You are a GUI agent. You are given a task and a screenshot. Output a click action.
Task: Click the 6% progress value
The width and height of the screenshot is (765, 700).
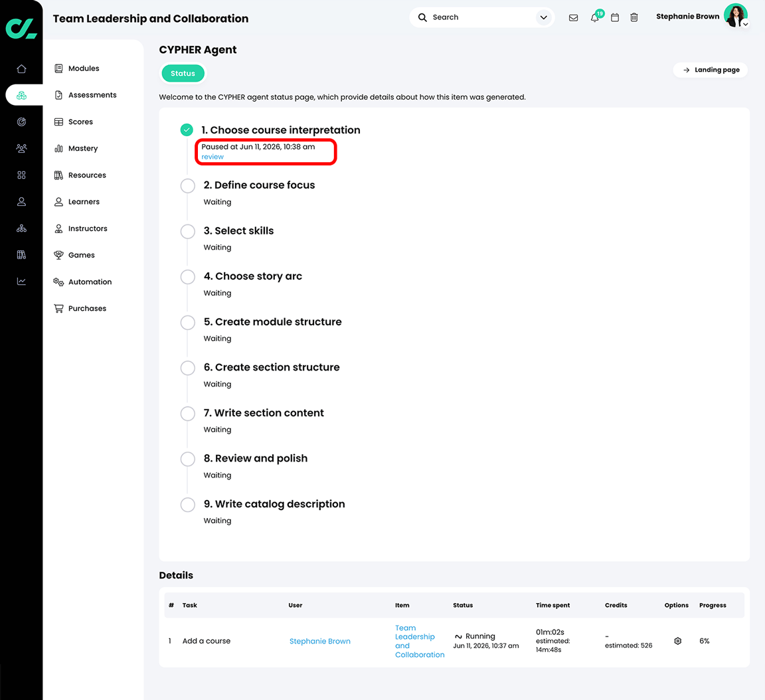(x=704, y=641)
